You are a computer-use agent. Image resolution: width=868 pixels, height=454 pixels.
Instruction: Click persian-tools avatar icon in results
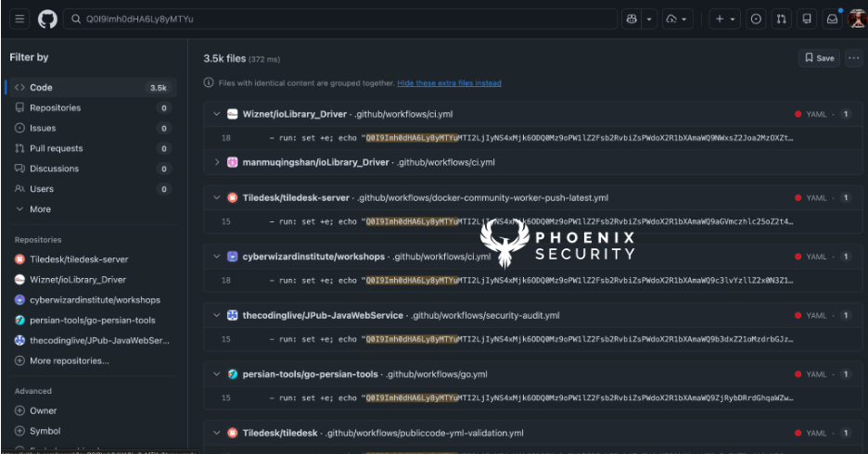(233, 374)
